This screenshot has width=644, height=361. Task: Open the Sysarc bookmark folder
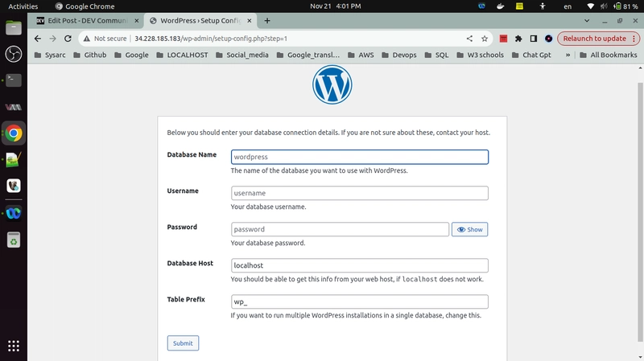50,55
